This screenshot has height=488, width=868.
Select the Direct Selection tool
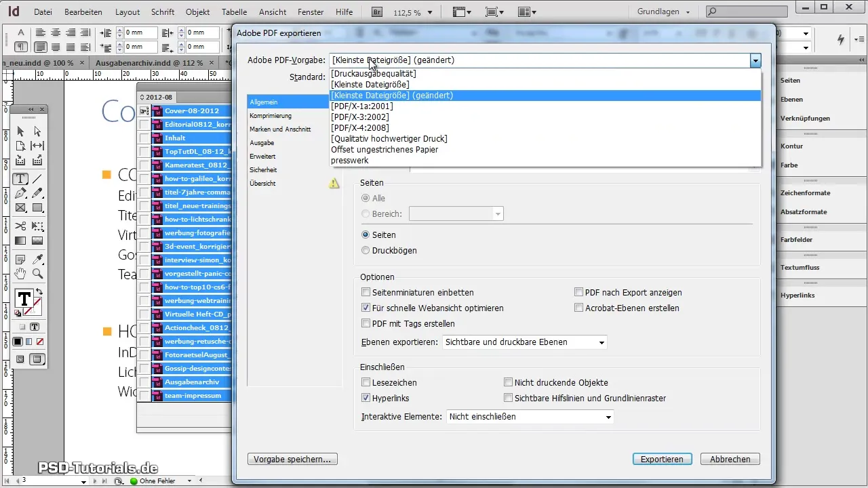(x=37, y=131)
